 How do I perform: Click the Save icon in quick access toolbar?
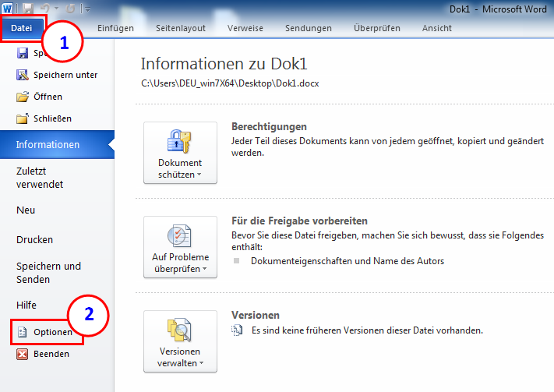click(x=27, y=8)
